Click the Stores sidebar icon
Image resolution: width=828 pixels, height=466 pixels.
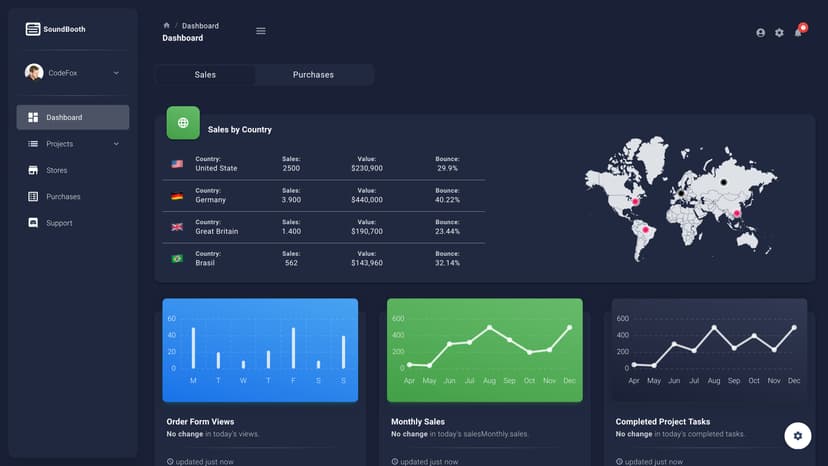click(x=33, y=170)
